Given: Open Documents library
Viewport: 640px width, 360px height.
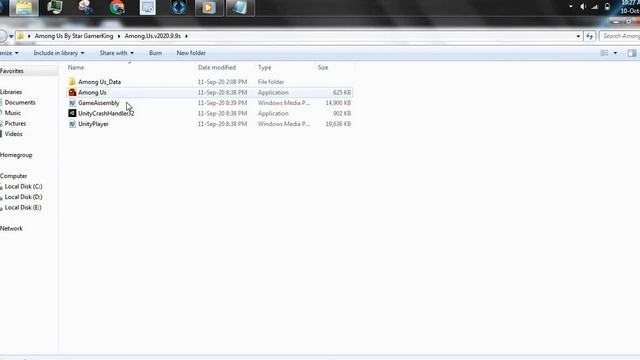Looking at the screenshot, I should pyautogui.click(x=20, y=102).
